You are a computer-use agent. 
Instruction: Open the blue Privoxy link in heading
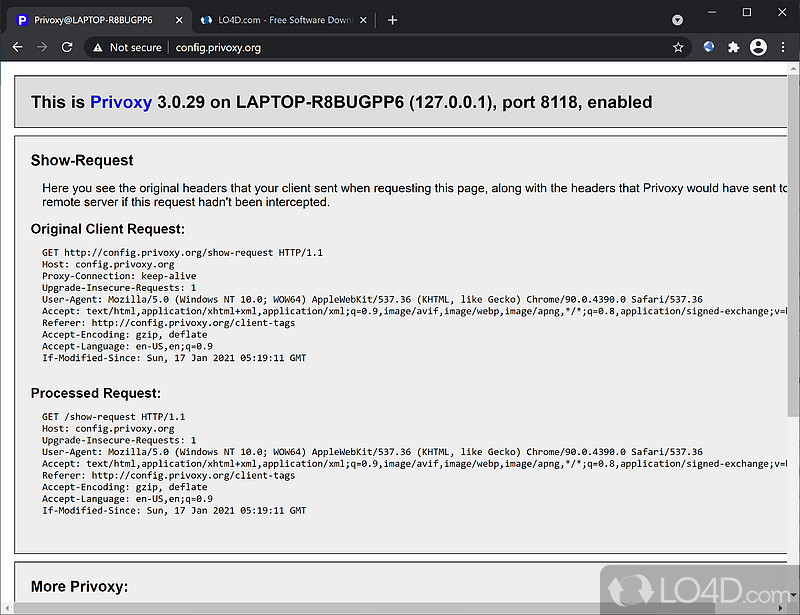click(x=121, y=102)
